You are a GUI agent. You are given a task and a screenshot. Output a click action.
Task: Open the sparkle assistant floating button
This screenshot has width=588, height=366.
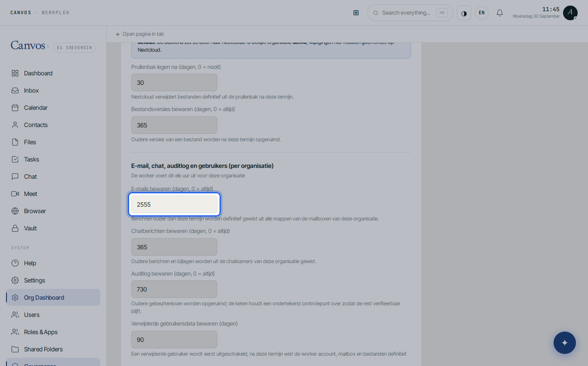tap(565, 343)
